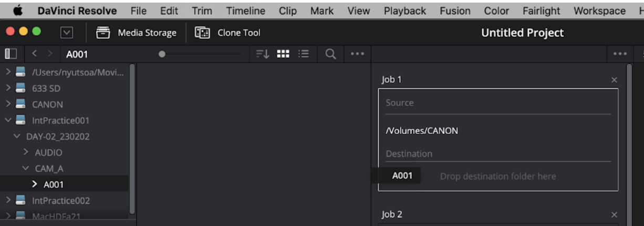
Task: Click the Clone Tool icon
Action: tap(202, 33)
